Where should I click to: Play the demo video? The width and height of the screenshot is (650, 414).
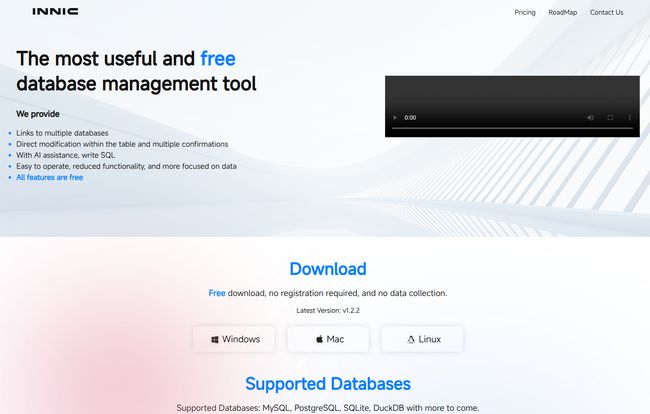pyautogui.click(x=395, y=118)
